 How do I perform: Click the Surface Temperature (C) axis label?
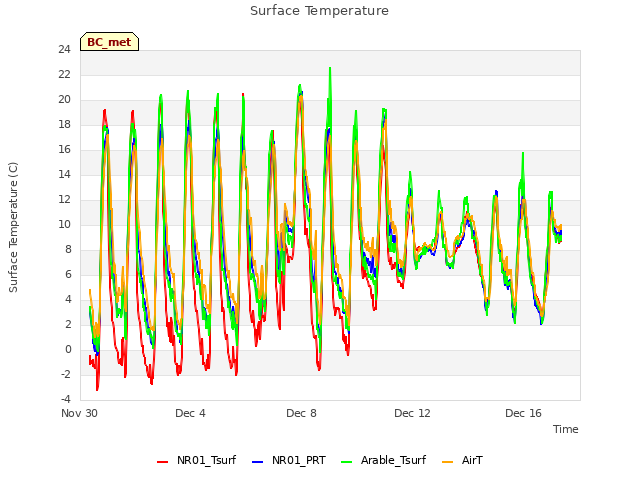click(x=13, y=227)
